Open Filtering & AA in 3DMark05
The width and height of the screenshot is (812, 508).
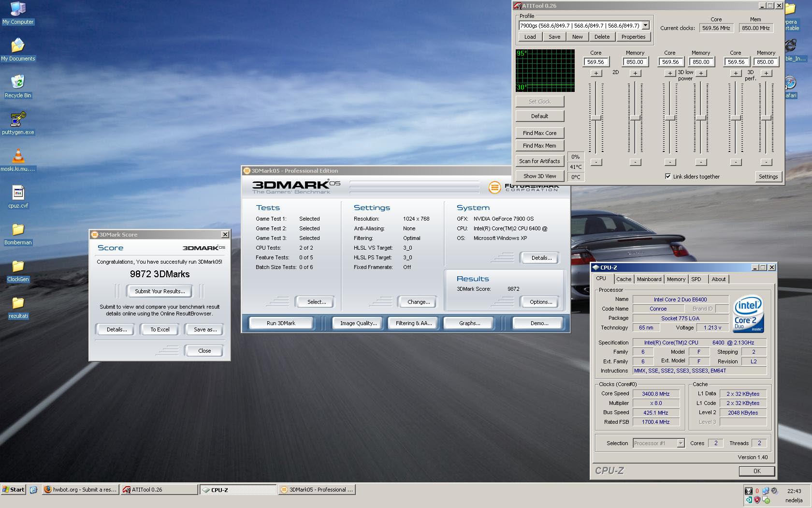tap(413, 323)
